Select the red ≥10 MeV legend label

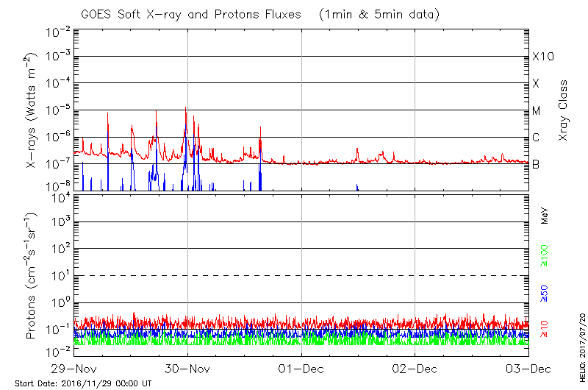point(545,329)
